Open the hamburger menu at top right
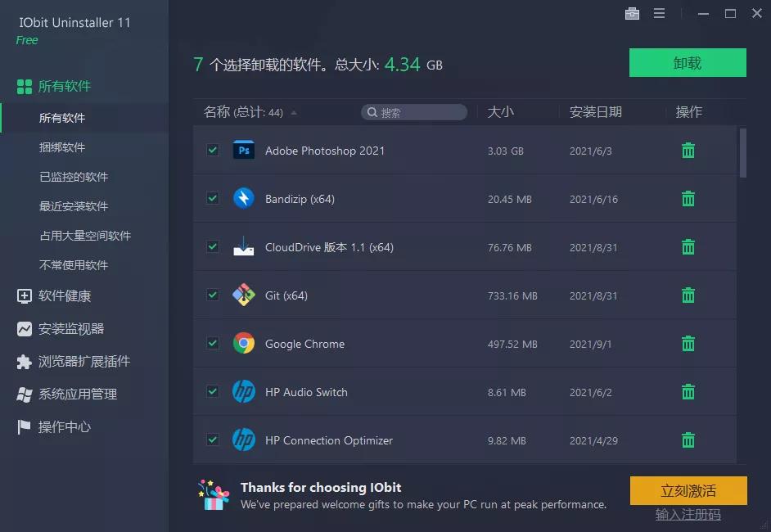Screen dimensions: 771x532 click(659, 13)
